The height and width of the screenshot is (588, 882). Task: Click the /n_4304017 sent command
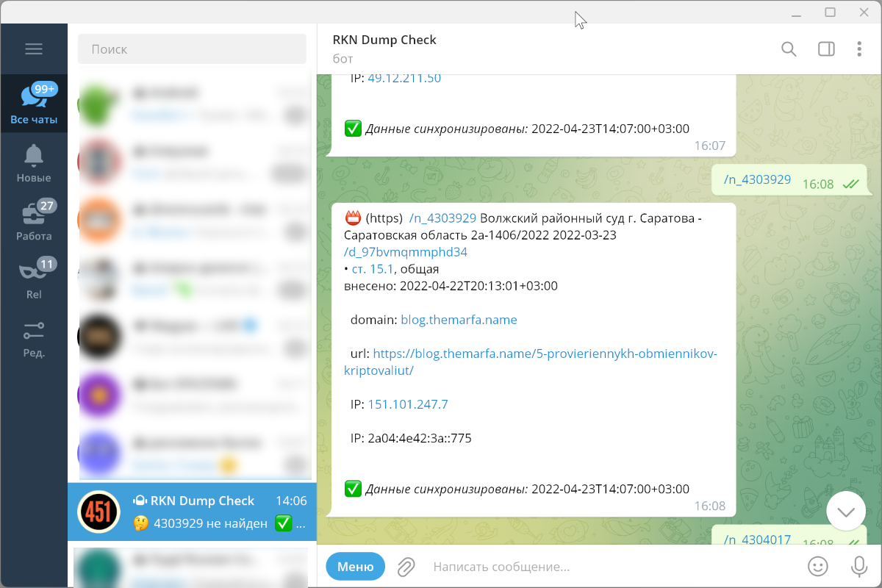point(757,539)
